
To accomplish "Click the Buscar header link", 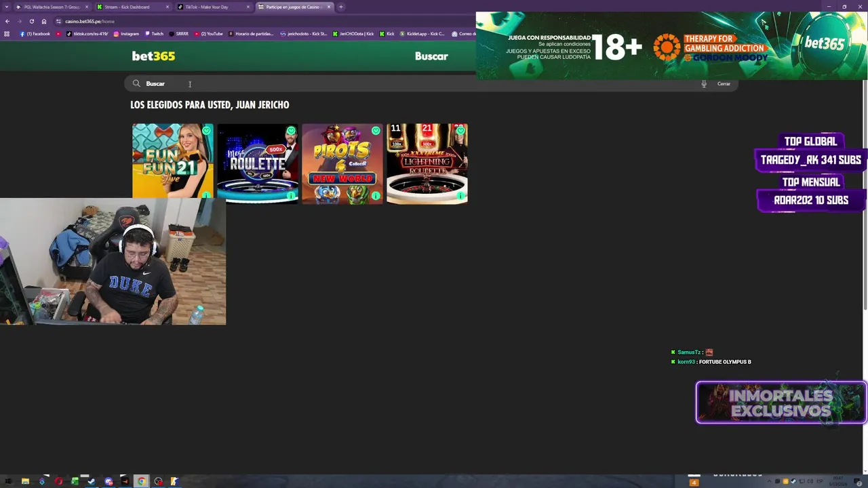I will tap(431, 56).
